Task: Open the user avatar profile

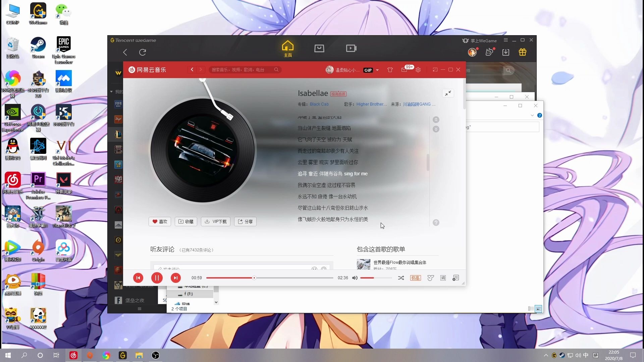Action: 329,70
